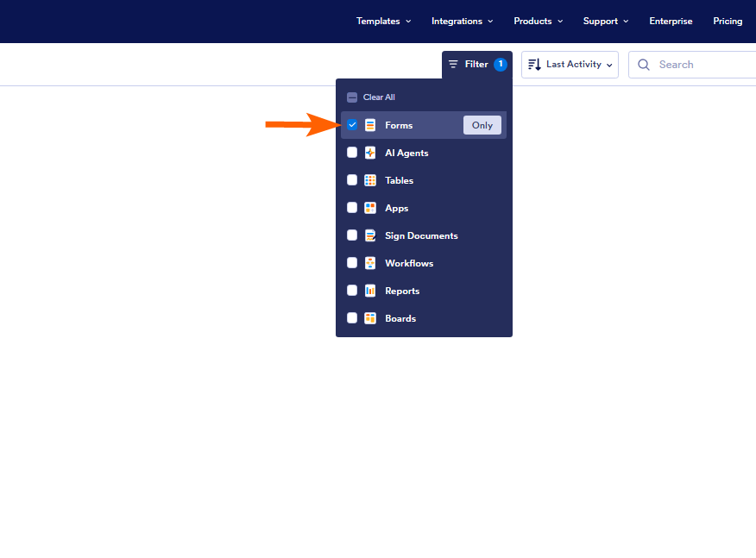This screenshot has height=558, width=756.
Task: Open the Templates menu
Action: point(383,21)
